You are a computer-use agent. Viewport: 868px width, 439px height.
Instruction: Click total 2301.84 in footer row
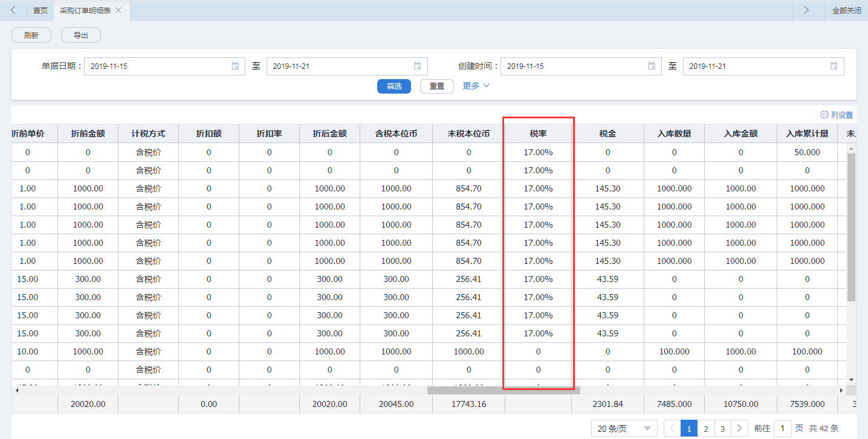point(608,404)
